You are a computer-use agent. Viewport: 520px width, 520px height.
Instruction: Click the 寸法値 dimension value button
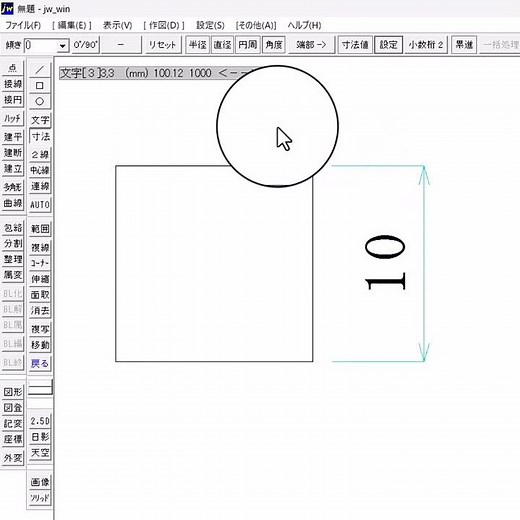pyautogui.click(x=355, y=45)
